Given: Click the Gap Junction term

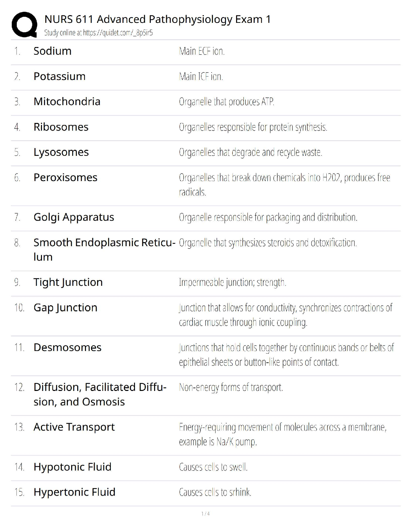Looking at the screenshot, I should coord(65,308).
